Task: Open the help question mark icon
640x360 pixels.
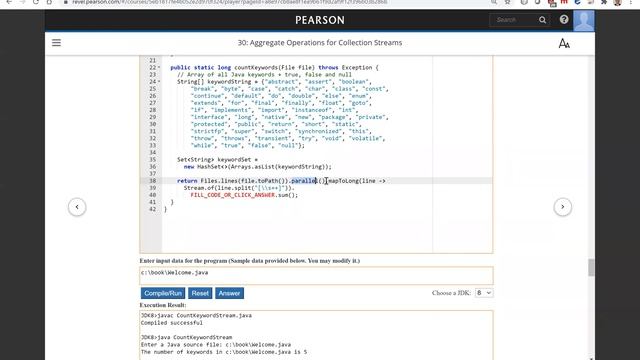Action: [564, 20]
